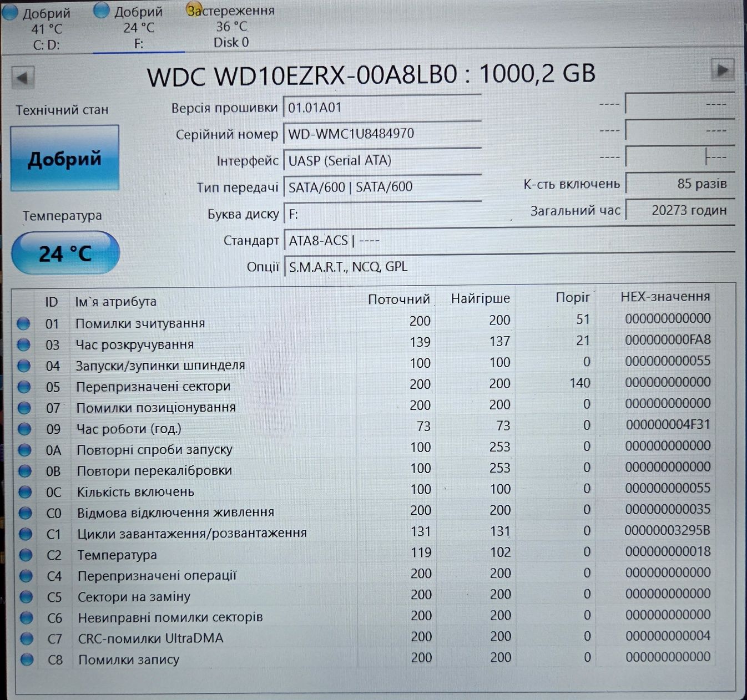Image resolution: width=747 pixels, height=700 pixels.
Task: Click the disk title WDC WD10EZRX-00A8LB0
Action: tap(302, 75)
